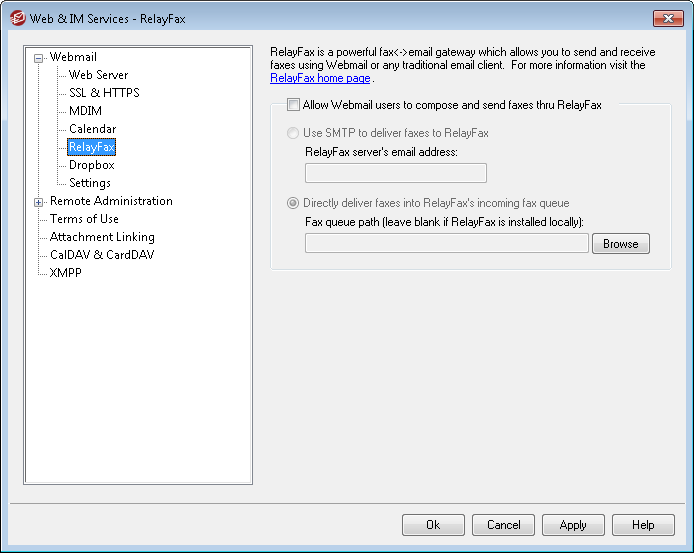Open the RelayFax home page link
Viewport: 694px width, 553px height.
tap(320, 78)
